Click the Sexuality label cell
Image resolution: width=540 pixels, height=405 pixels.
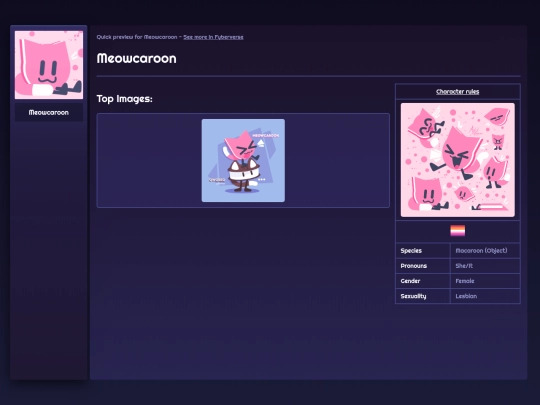click(x=423, y=296)
